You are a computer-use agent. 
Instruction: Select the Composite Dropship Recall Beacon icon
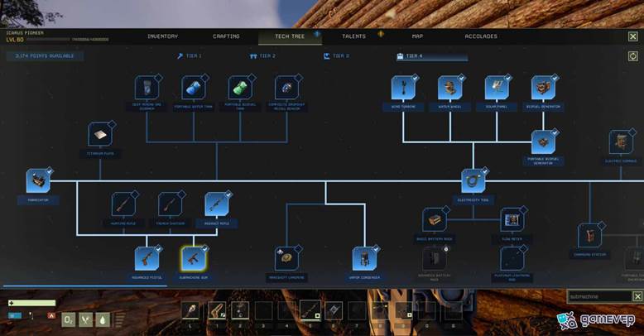tap(286, 88)
